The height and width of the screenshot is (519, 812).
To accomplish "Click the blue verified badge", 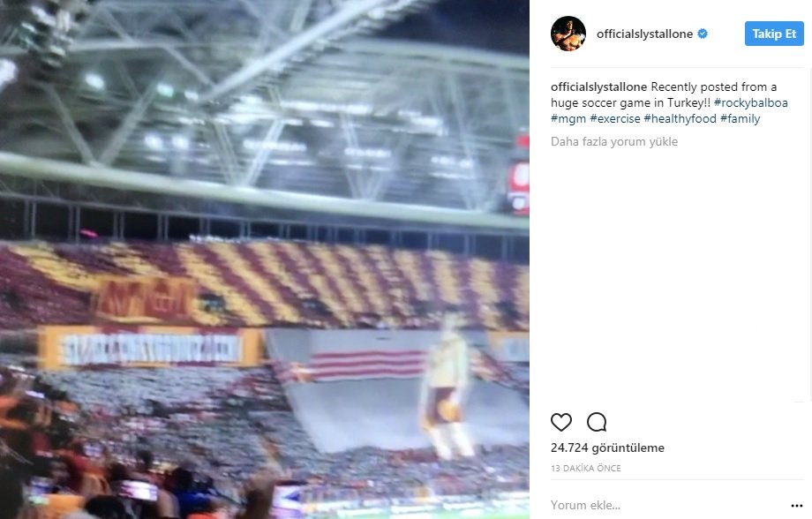I will (703, 34).
